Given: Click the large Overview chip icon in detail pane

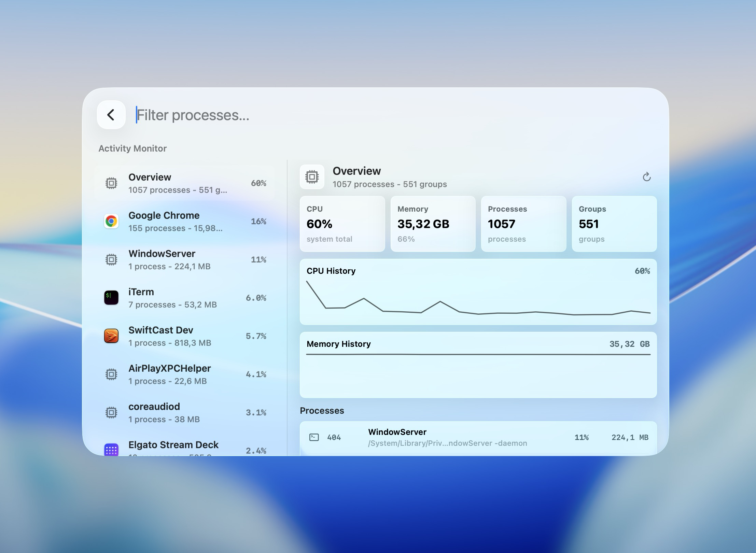Looking at the screenshot, I should click(312, 177).
